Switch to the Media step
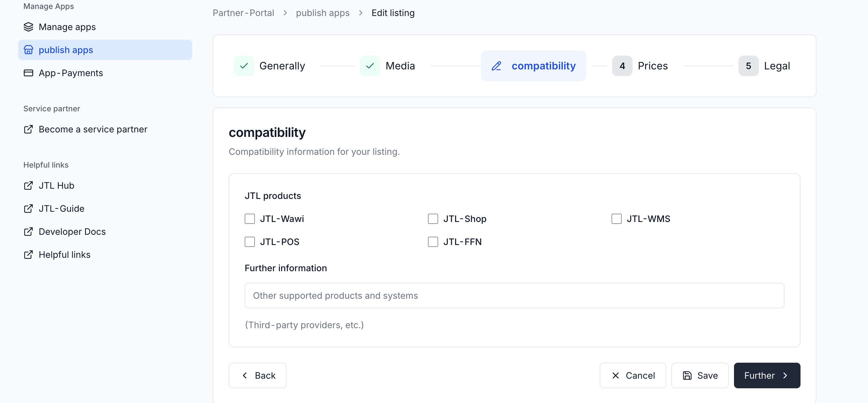Viewport: 868px width, 403px height. [387, 66]
